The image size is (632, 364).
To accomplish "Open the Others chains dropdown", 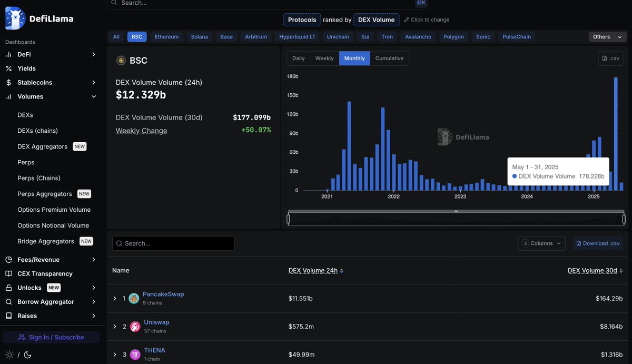I will coord(608,37).
